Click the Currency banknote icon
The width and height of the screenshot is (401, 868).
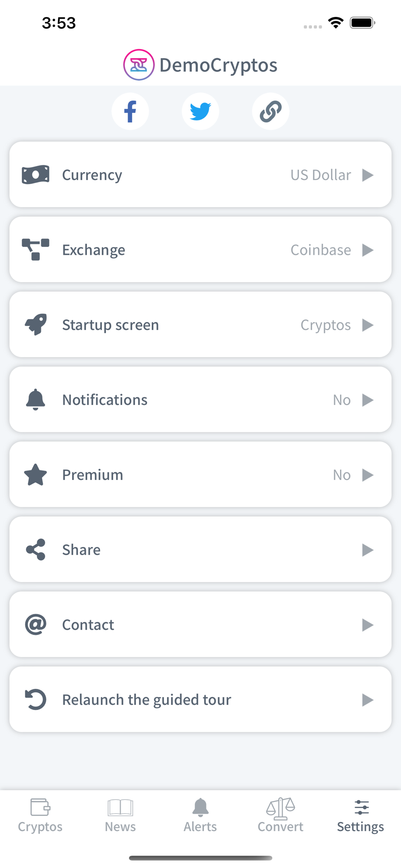[x=36, y=175]
